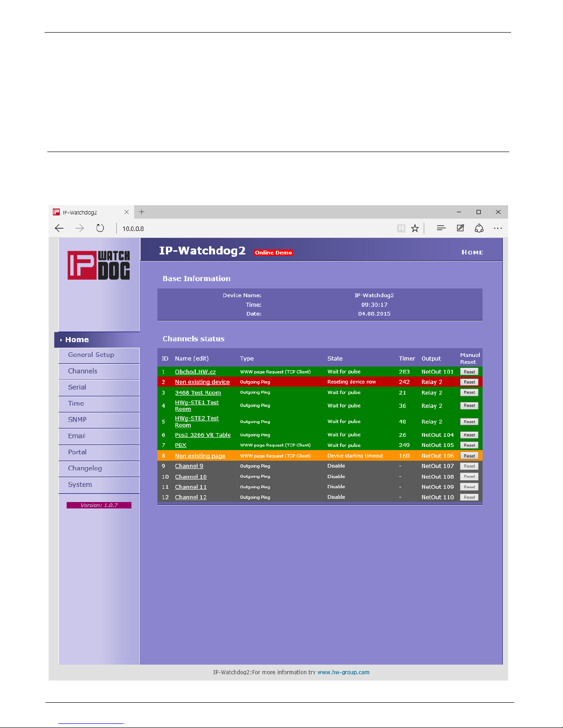Viewport: 563px width, 728px height.
Task: Click the Online Demo badge
Action: (273, 253)
